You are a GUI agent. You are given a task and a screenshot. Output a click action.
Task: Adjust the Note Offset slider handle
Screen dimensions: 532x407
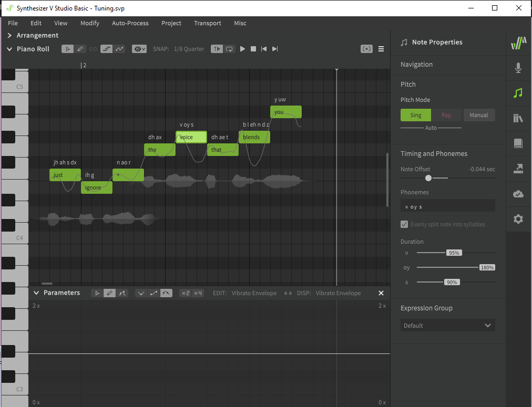coord(428,178)
